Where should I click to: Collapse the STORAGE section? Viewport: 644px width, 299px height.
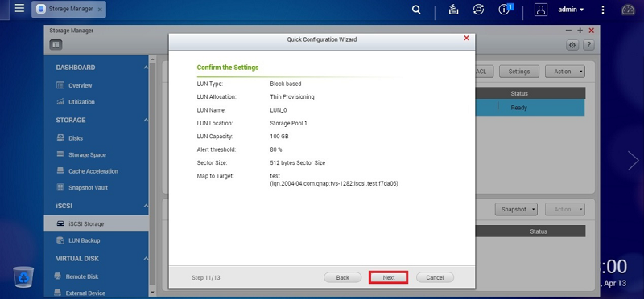click(146, 121)
